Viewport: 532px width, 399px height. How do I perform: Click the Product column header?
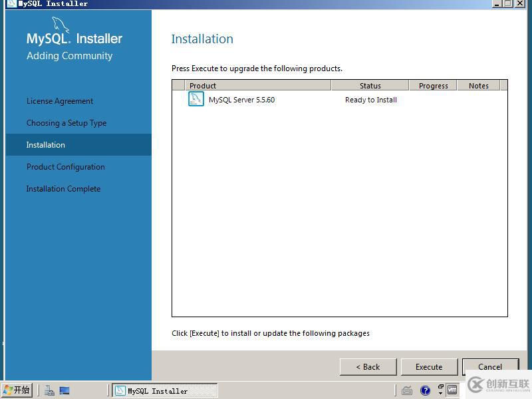click(x=258, y=86)
